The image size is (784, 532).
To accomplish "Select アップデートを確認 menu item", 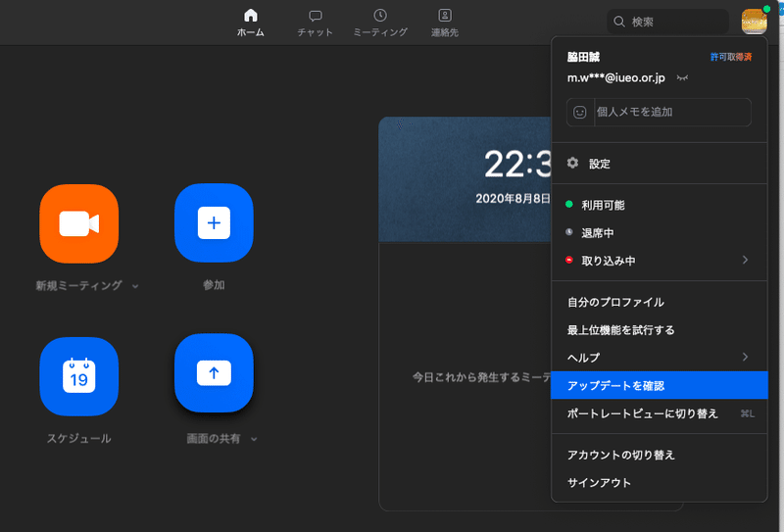I will 659,385.
